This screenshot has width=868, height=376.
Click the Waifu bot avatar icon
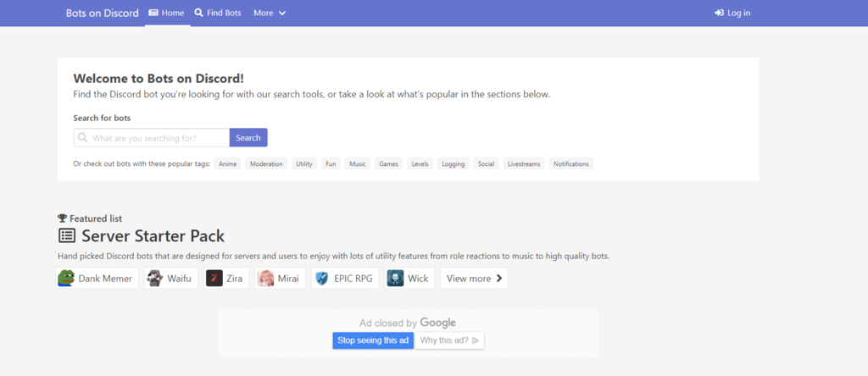(x=154, y=279)
